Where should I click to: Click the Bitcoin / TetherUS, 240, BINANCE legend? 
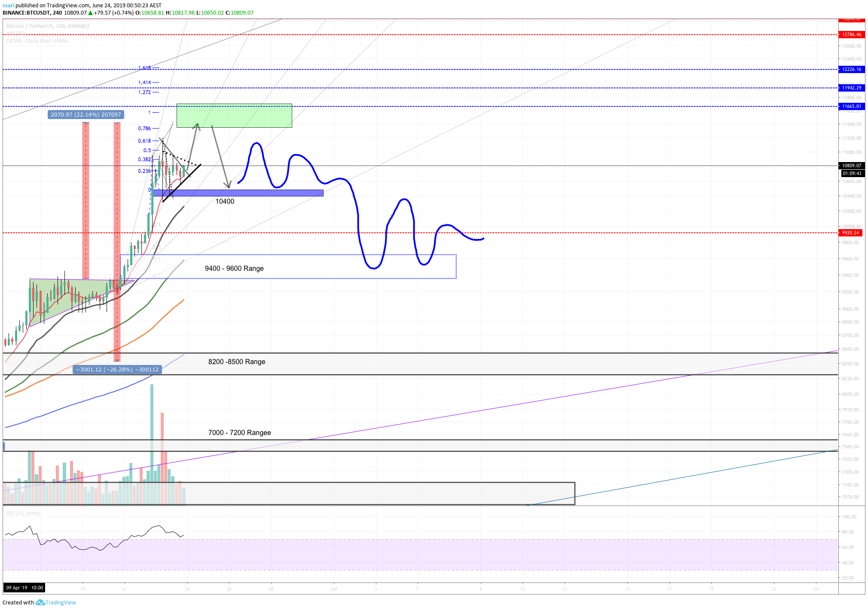pyautogui.click(x=48, y=26)
